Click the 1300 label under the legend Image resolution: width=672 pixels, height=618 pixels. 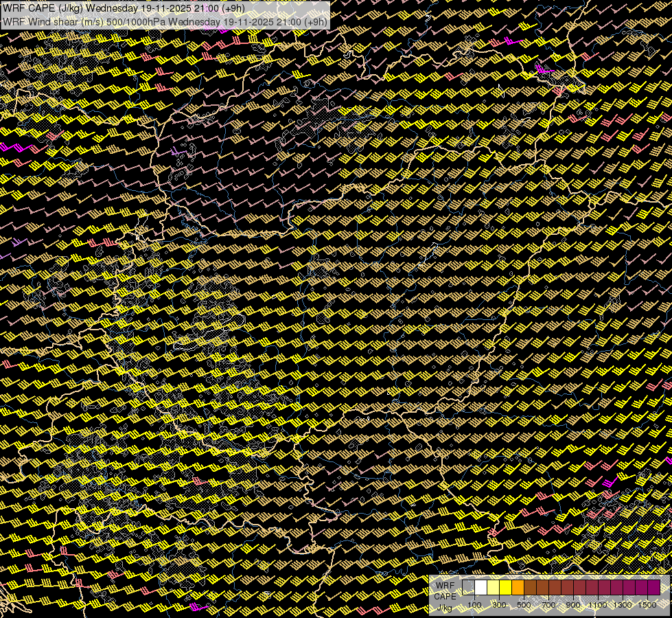click(x=623, y=605)
